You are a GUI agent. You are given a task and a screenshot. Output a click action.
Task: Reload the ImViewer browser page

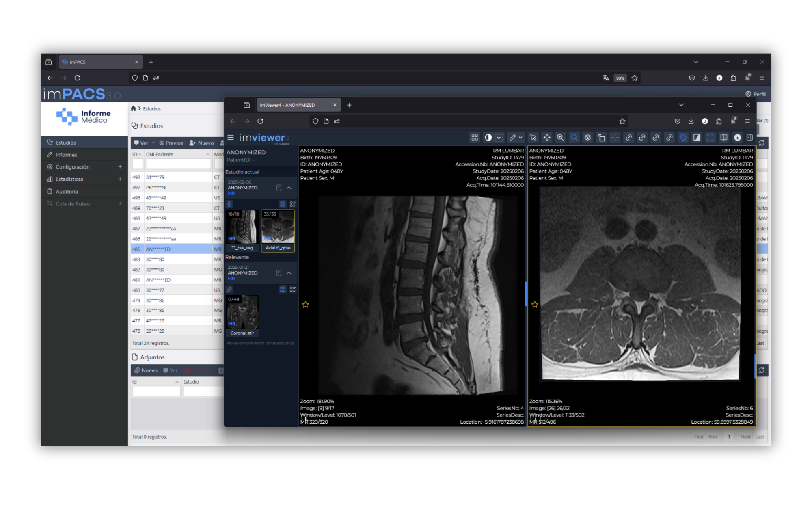click(x=260, y=121)
